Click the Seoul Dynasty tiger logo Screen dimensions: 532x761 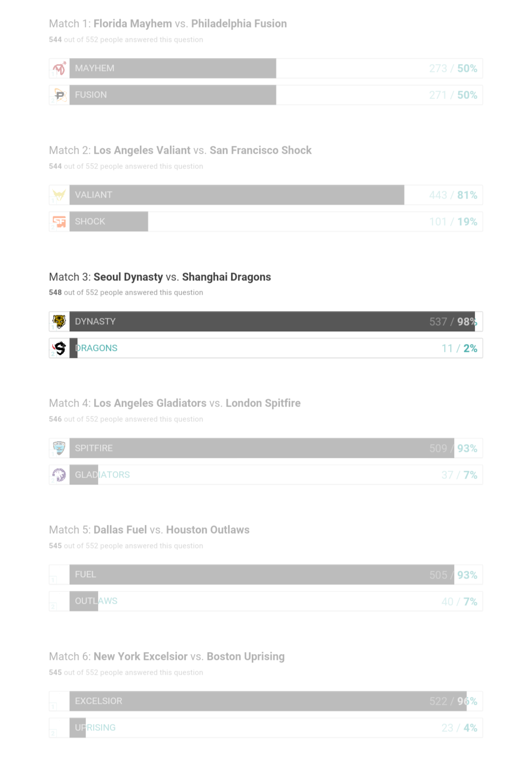[x=59, y=321]
